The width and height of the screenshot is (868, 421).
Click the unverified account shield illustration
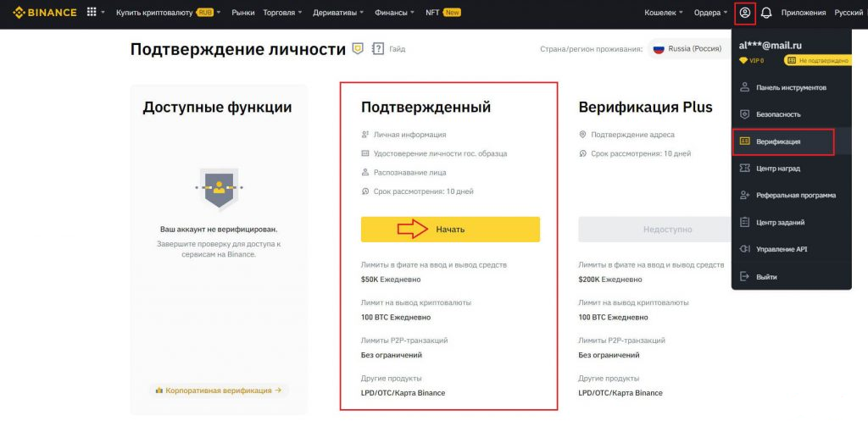(220, 187)
